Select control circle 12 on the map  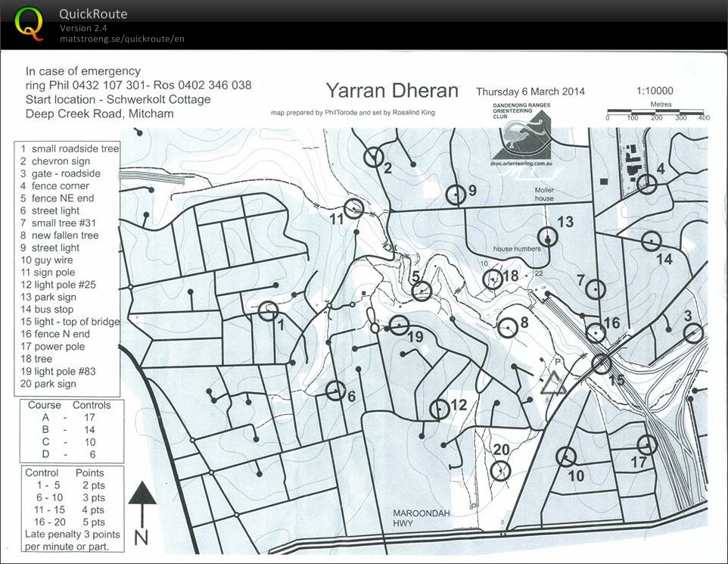point(439,409)
